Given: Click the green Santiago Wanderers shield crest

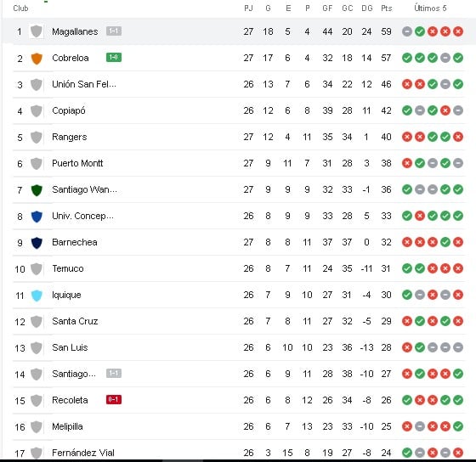Looking at the screenshot, I should [x=37, y=190].
